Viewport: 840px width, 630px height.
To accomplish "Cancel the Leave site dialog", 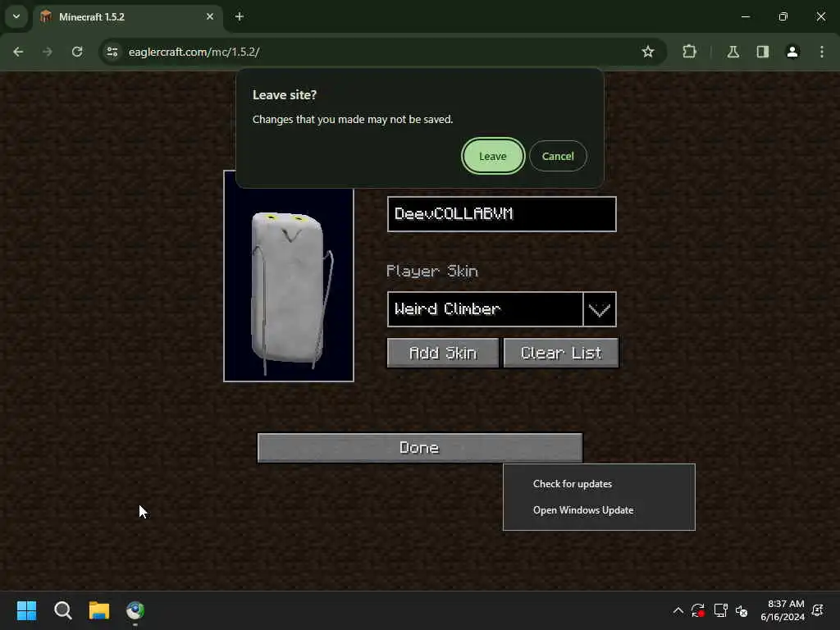I will 558,156.
